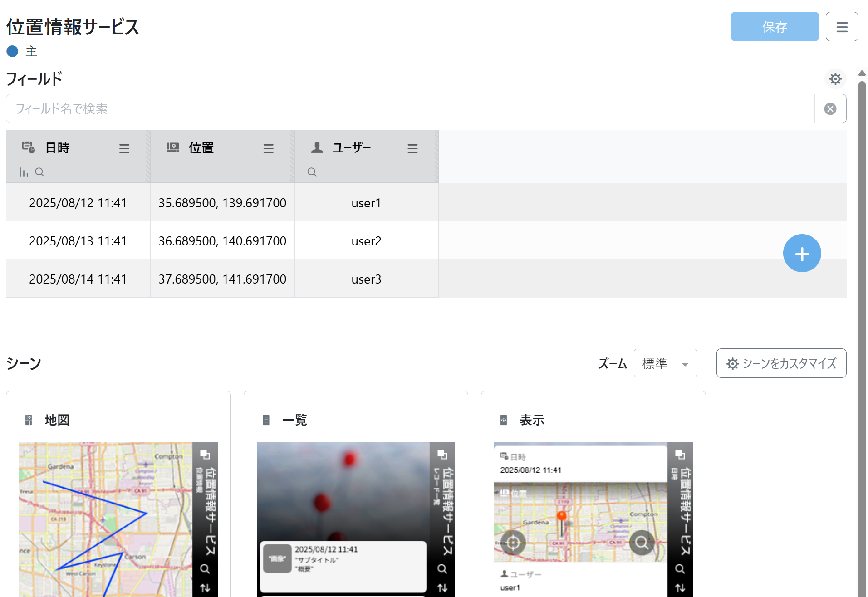This screenshot has height=597, width=868.
Task: Click the search icon under ユーザー field
Action: pos(312,172)
